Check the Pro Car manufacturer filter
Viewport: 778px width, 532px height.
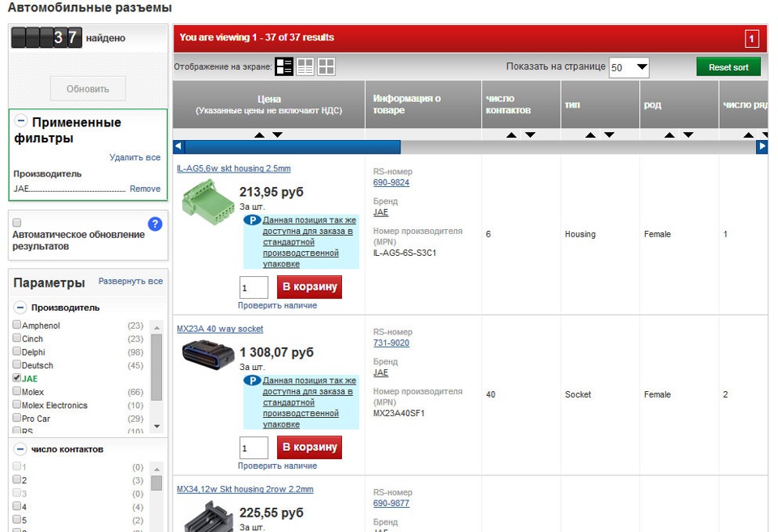point(17,418)
